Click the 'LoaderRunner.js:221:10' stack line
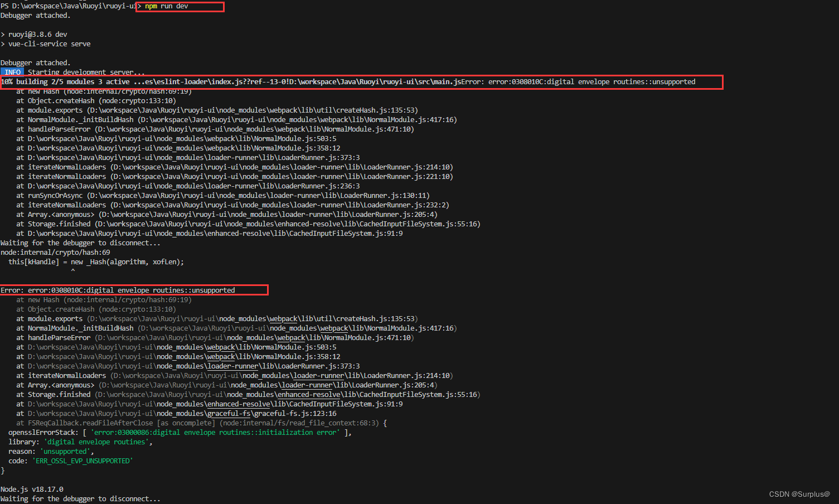This screenshot has height=504, width=839. [235, 177]
